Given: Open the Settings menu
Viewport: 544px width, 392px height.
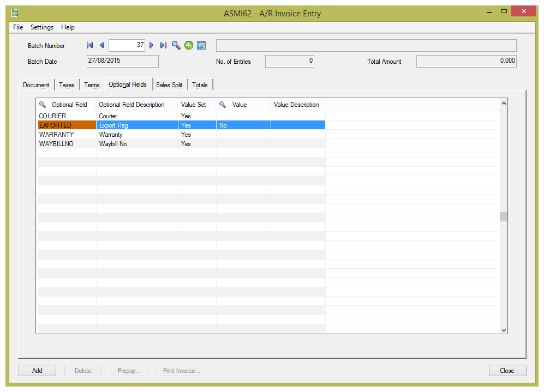Looking at the screenshot, I should [x=42, y=27].
